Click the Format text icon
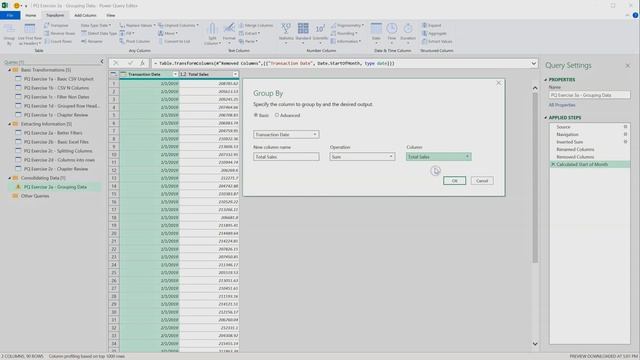Screen dimensions: 640x360 tap(229, 34)
